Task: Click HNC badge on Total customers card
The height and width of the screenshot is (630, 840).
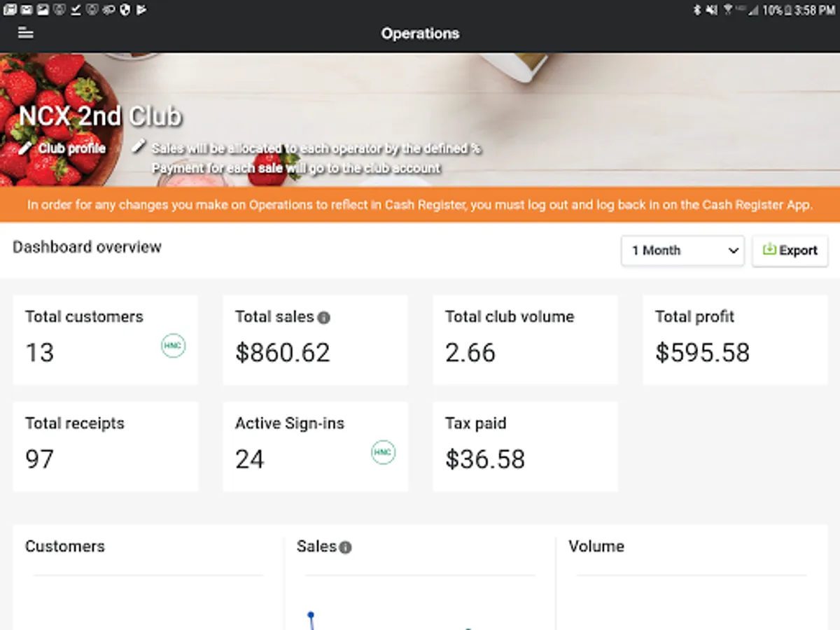Action: tap(173, 346)
